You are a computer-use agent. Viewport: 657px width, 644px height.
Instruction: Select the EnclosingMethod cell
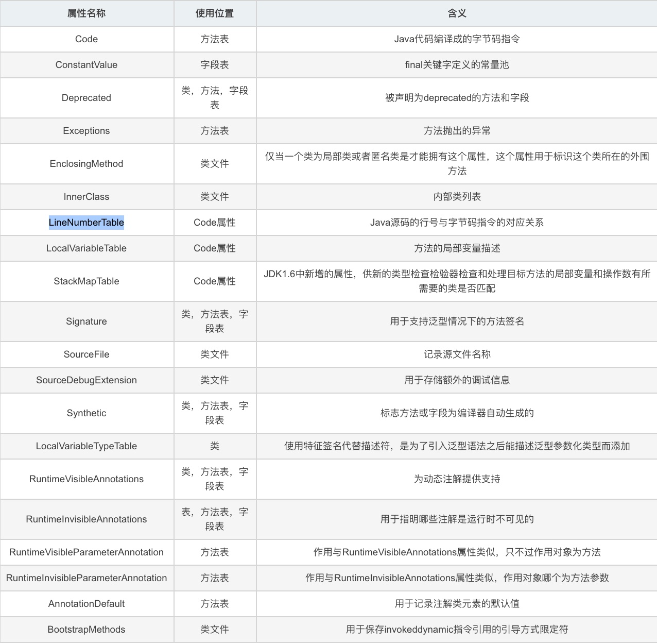click(87, 164)
